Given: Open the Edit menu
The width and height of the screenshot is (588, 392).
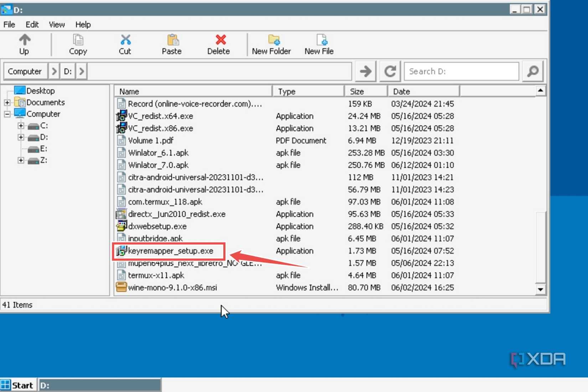Looking at the screenshot, I should 32,24.
